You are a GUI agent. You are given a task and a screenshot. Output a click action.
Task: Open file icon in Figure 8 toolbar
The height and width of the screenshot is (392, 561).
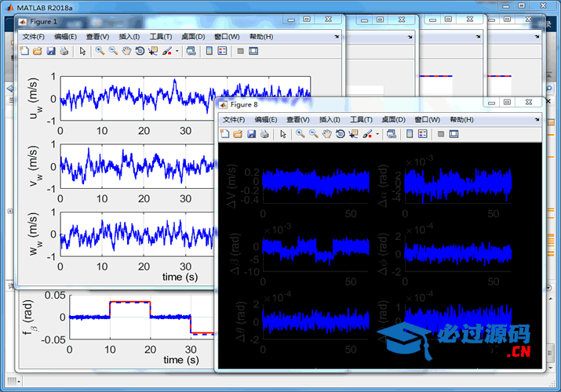pos(238,134)
